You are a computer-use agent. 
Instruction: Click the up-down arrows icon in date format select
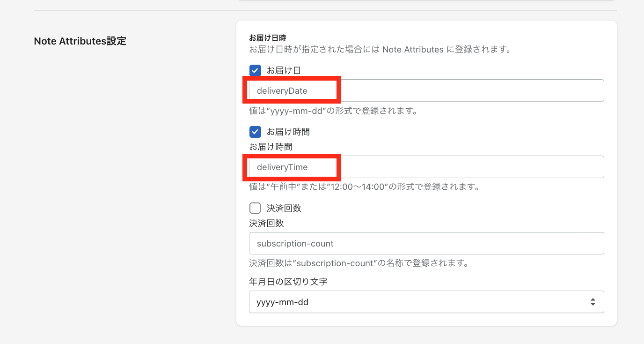coord(593,302)
